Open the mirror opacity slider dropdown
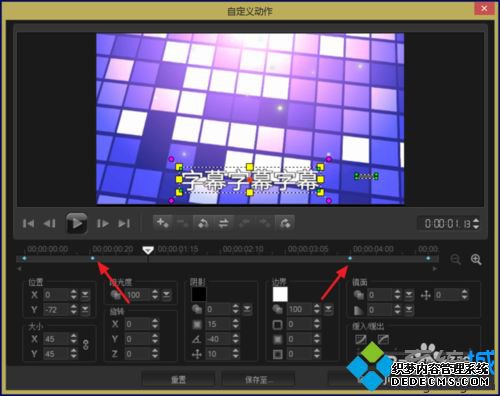The image size is (500, 396). pos(409,295)
